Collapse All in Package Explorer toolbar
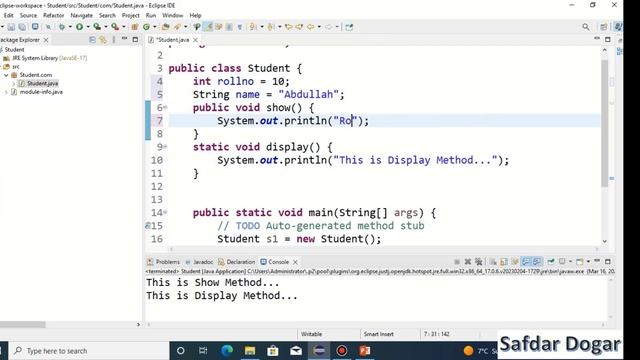Viewport: 640px width, 360px height. [x=92, y=40]
